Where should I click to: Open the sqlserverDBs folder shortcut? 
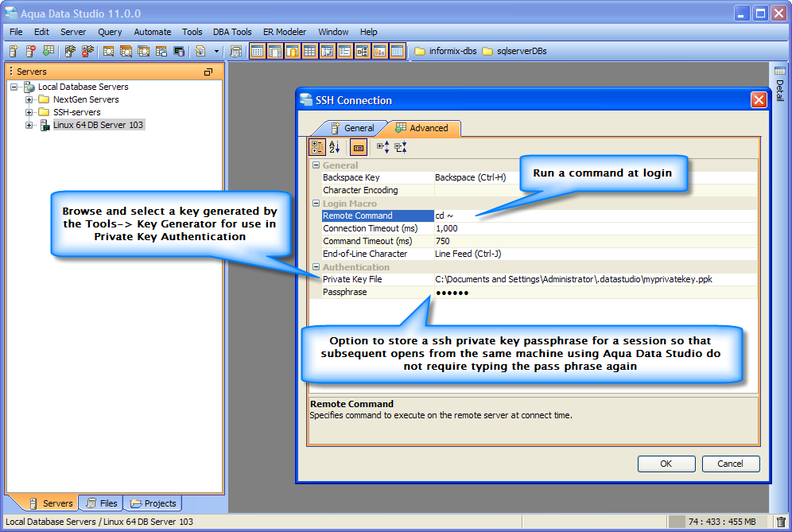click(514, 51)
